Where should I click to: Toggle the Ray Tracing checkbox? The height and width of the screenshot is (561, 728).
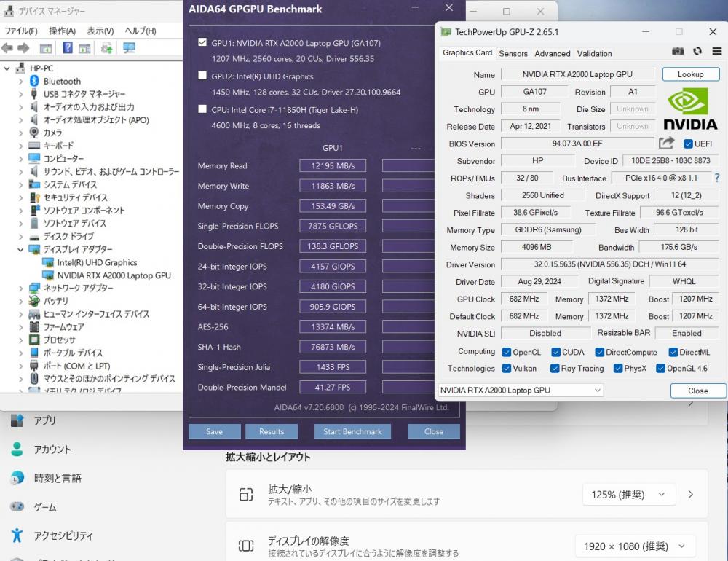[554, 369]
